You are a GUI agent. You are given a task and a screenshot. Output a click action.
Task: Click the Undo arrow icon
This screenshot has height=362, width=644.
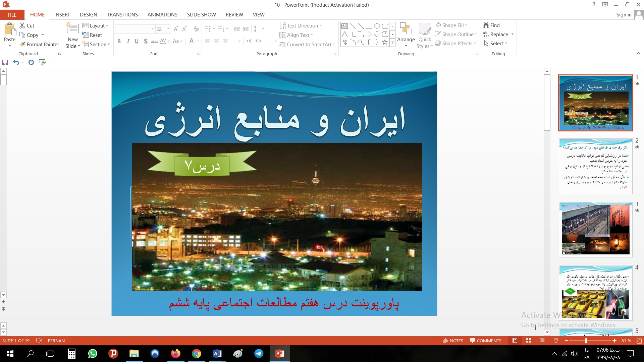point(16,62)
